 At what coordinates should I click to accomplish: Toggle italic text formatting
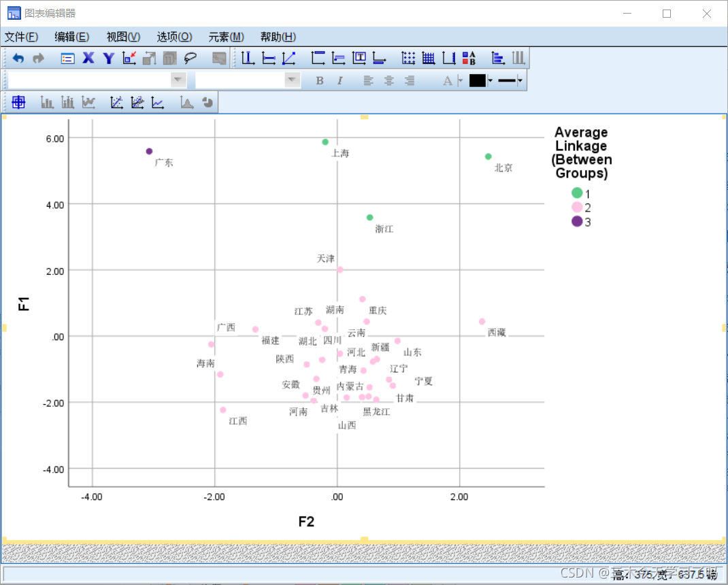(x=340, y=80)
